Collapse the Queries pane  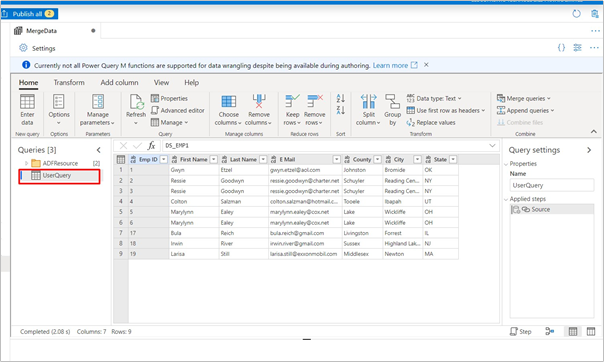point(99,150)
